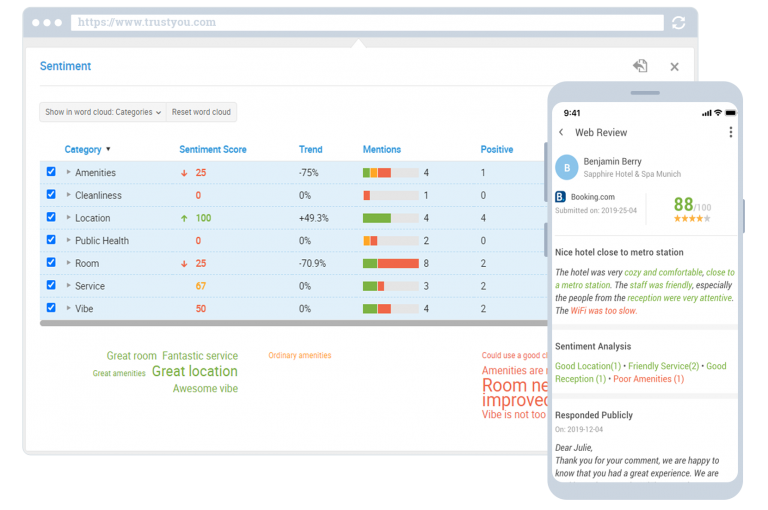768x510 pixels.
Task: Tap the Booking.com logo icon
Action: coord(561,197)
